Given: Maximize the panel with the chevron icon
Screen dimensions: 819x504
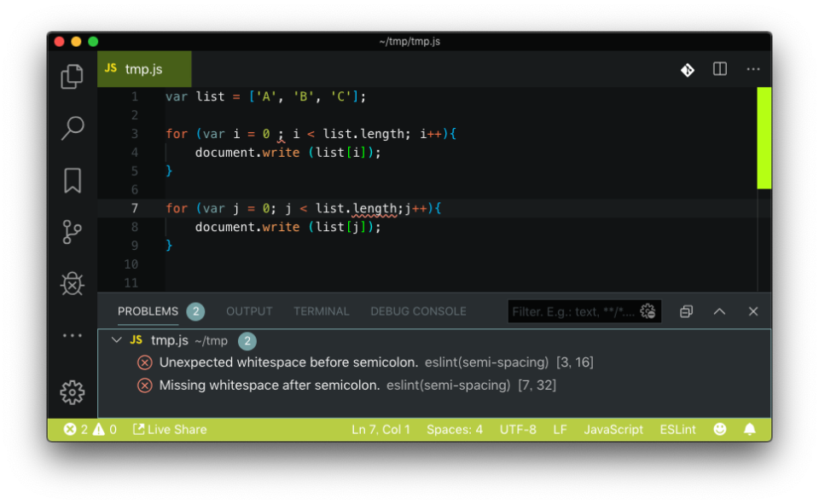Looking at the screenshot, I should [x=719, y=311].
